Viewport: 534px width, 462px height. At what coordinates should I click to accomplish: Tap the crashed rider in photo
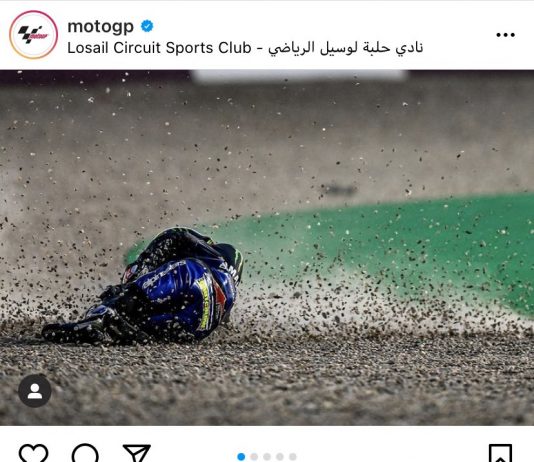[146, 288]
